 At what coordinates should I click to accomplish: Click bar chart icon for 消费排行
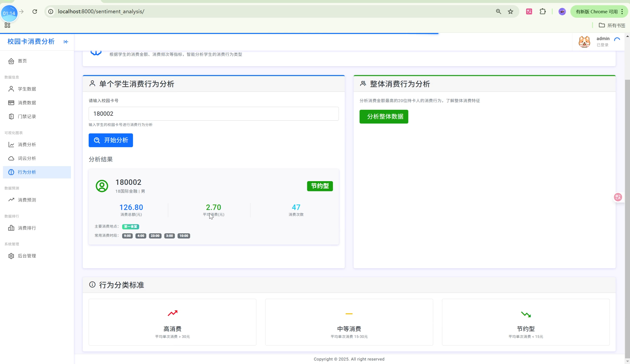(11, 228)
